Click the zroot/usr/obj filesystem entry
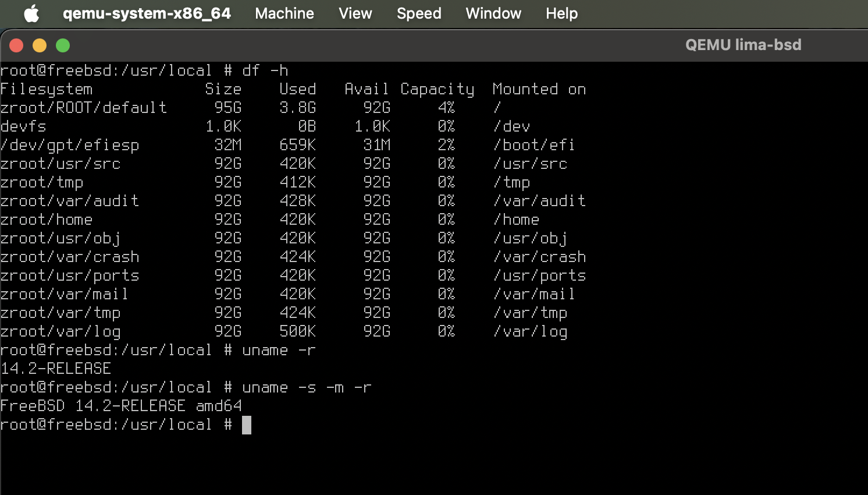Screen dimensions: 868x495 pyautogui.click(x=61, y=238)
